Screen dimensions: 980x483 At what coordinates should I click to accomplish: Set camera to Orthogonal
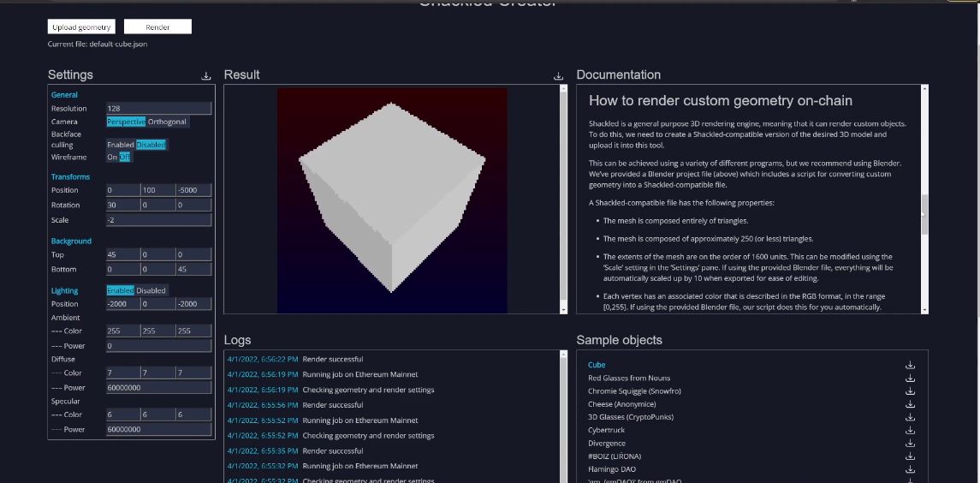[168, 122]
